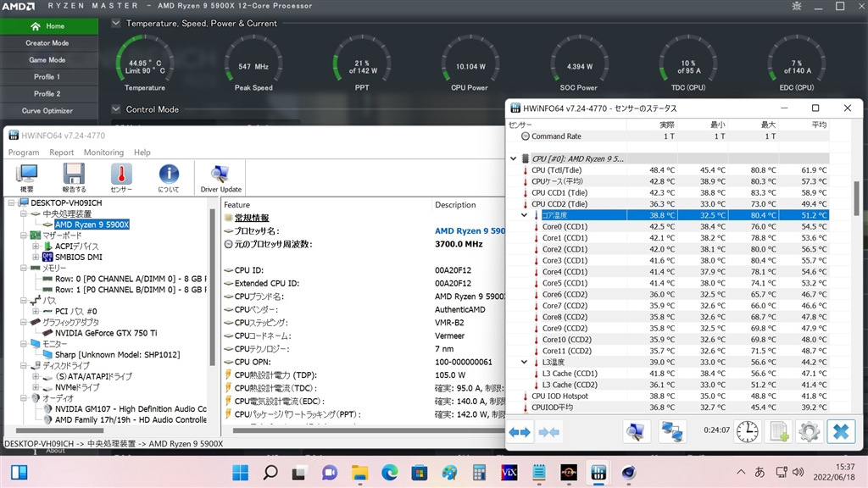Viewport: 868px width, 488px height.
Task: Switch to Game Mode profile
Action: tap(49, 60)
